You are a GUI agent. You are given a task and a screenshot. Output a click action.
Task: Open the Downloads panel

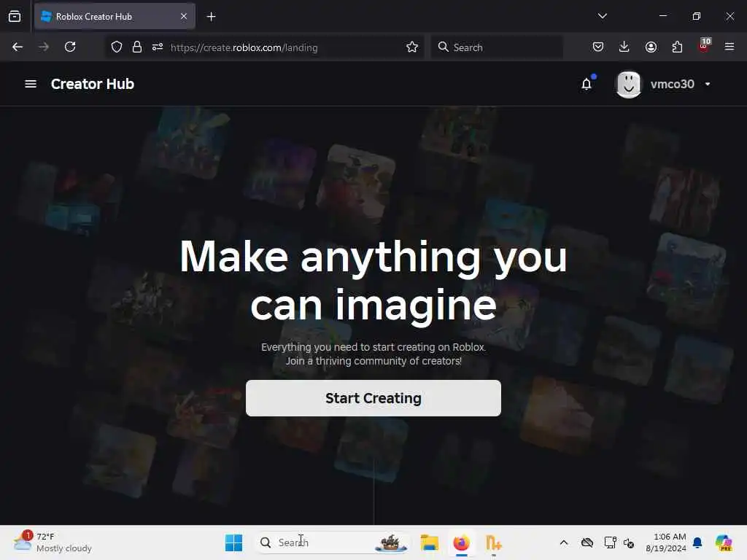click(624, 47)
